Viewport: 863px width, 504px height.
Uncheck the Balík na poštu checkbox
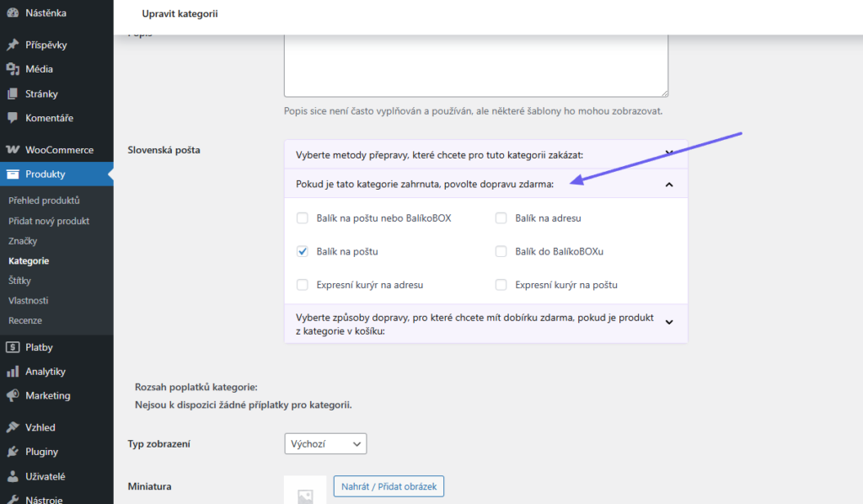coord(303,251)
